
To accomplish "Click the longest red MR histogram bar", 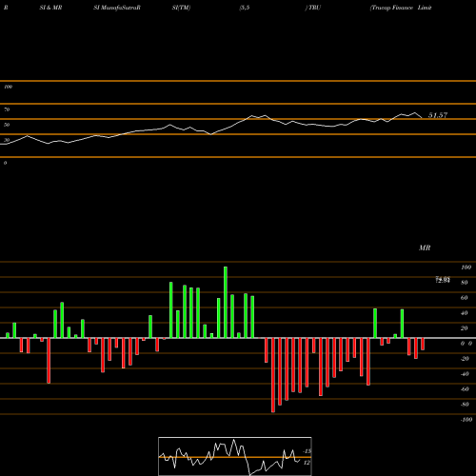I will pos(273,375).
